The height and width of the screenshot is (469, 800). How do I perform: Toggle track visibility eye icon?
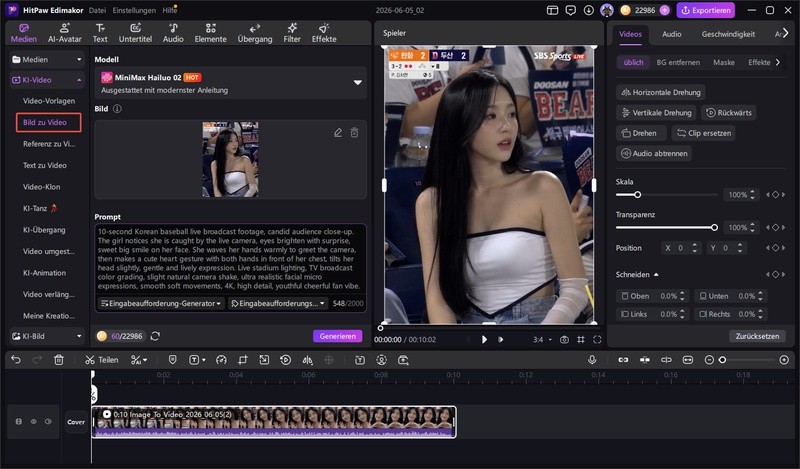(x=34, y=422)
